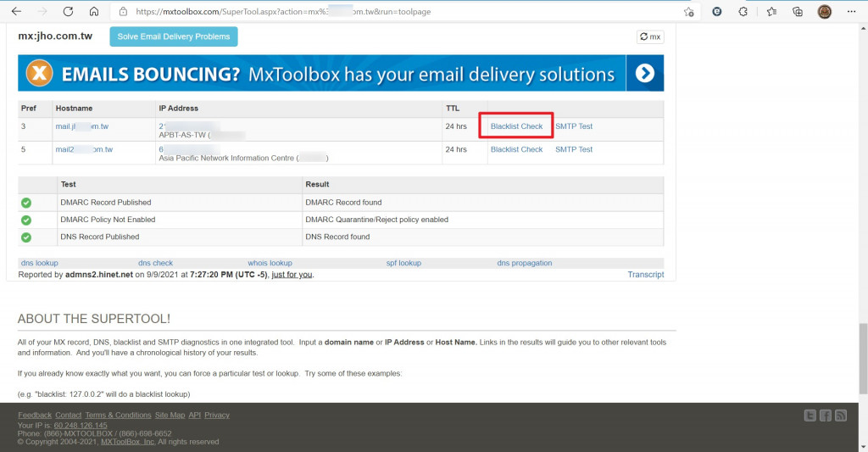Reload the page with the refresh icon
Image resolution: width=868 pixels, height=452 pixels.
pyautogui.click(x=68, y=11)
